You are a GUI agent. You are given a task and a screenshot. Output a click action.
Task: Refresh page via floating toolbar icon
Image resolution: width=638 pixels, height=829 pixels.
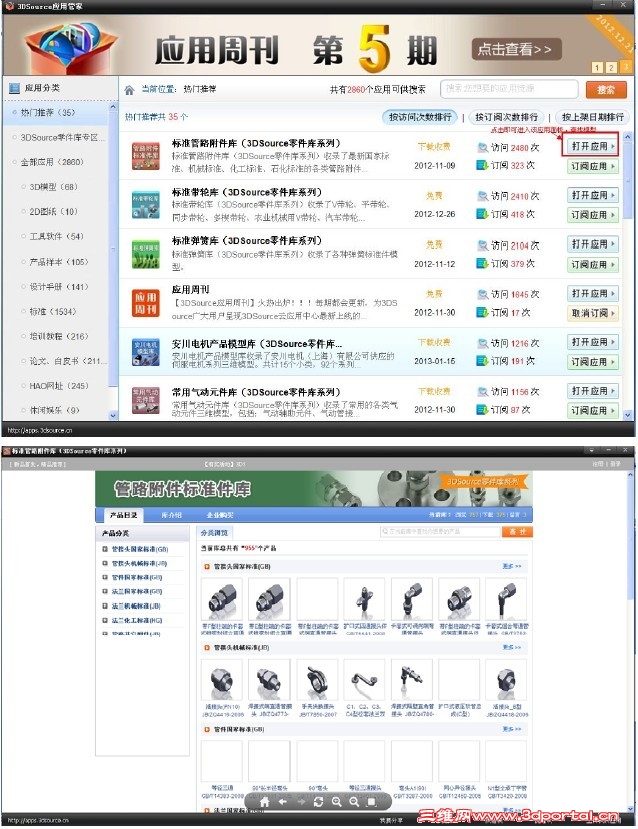click(x=318, y=802)
